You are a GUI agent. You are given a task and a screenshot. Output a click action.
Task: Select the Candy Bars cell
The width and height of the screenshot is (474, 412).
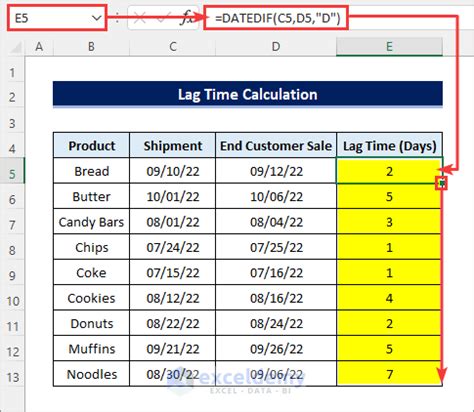click(x=91, y=222)
